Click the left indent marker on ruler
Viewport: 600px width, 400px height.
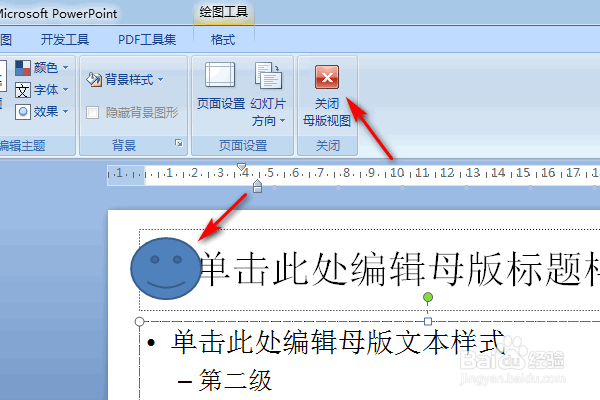point(258,186)
